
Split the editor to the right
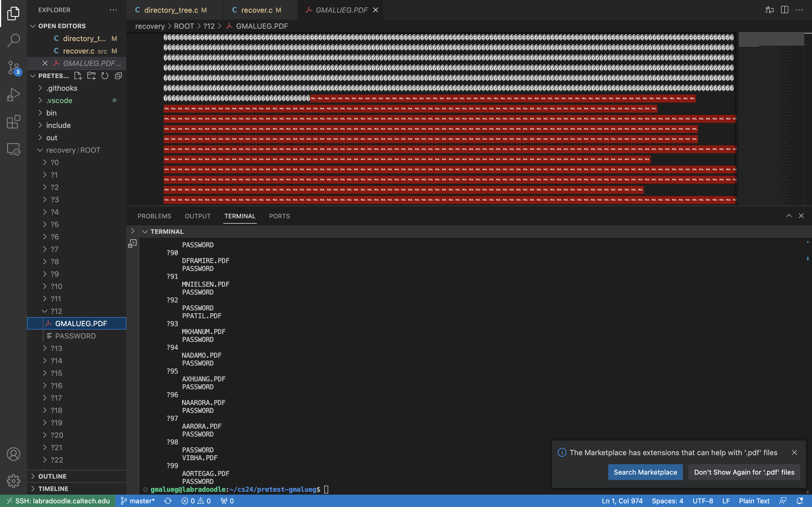784,10
